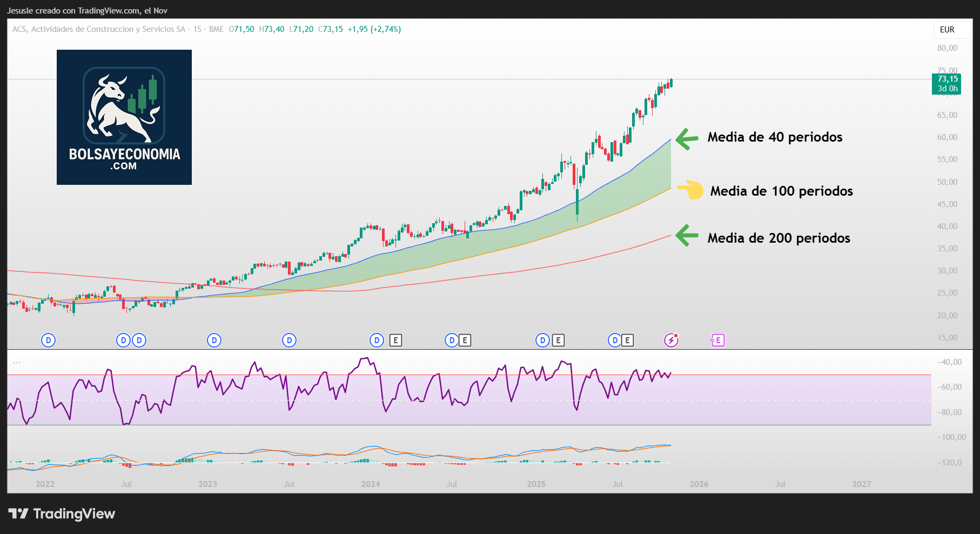Open the purple upcoming earnings icon
Image resolution: width=980 pixels, height=534 pixels.
[717, 340]
